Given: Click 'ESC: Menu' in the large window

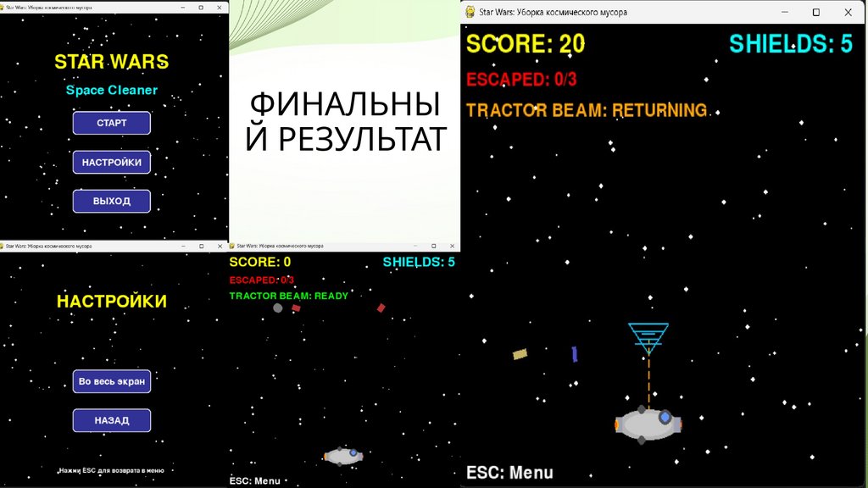Looking at the screenshot, I should pyautogui.click(x=509, y=473).
